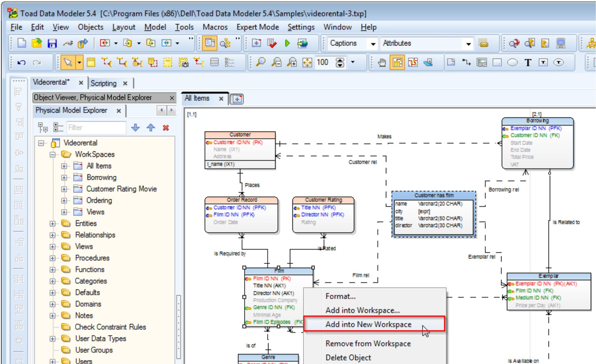Click the Find magnifier zoom icon

pyautogui.click(x=260, y=62)
